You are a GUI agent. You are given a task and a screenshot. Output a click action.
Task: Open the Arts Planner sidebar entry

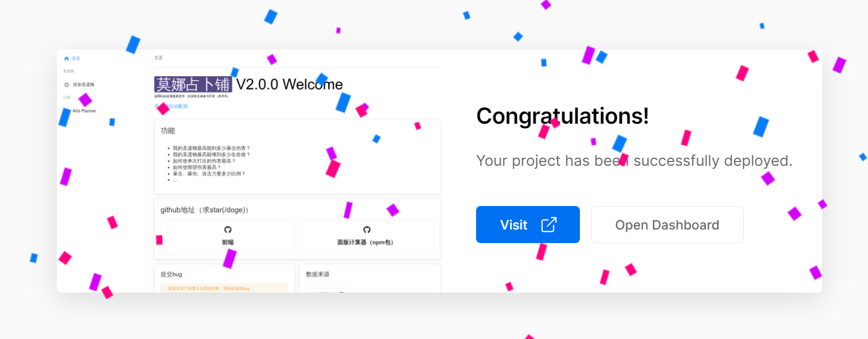(x=84, y=111)
